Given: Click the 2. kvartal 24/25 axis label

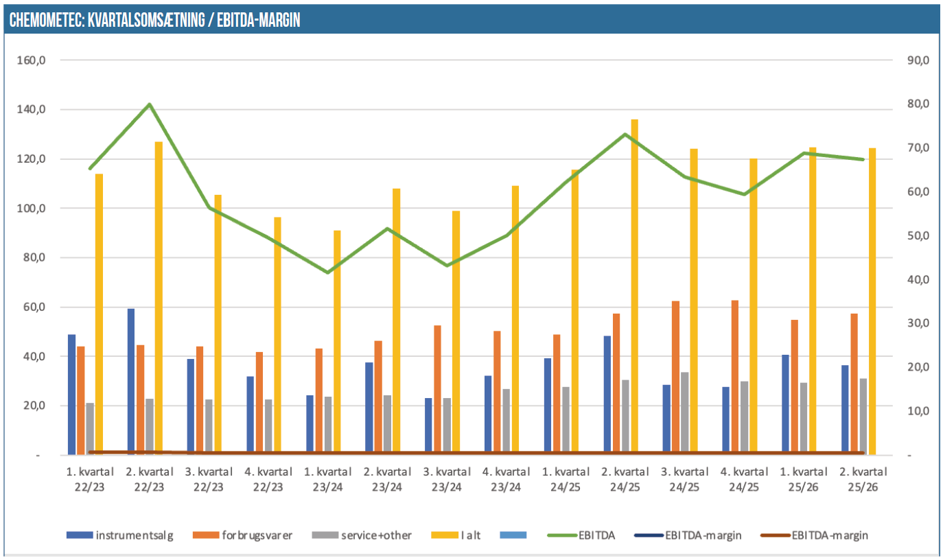Looking at the screenshot, I should pos(625,479).
